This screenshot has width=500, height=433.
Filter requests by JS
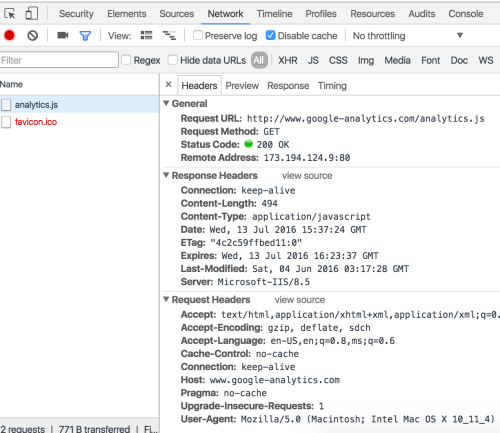tap(313, 60)
